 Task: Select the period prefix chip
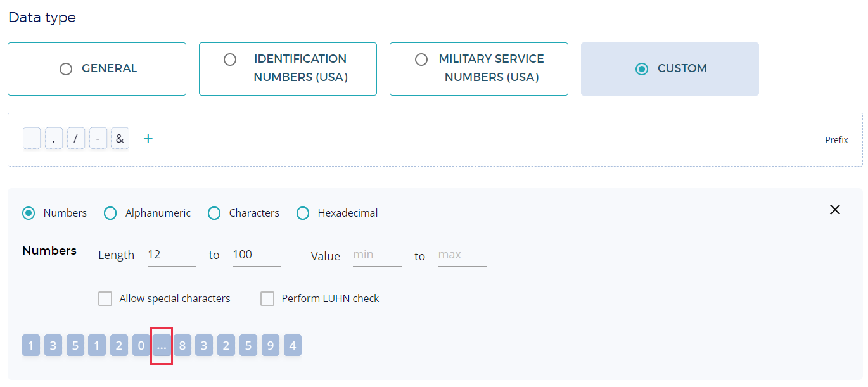[54, 139]
